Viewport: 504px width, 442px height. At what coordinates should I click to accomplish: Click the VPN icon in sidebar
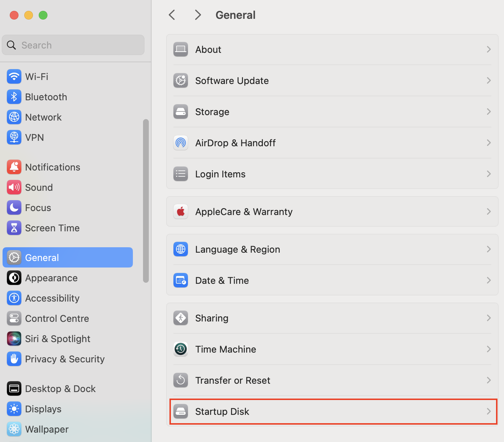[x=14, y=138]
